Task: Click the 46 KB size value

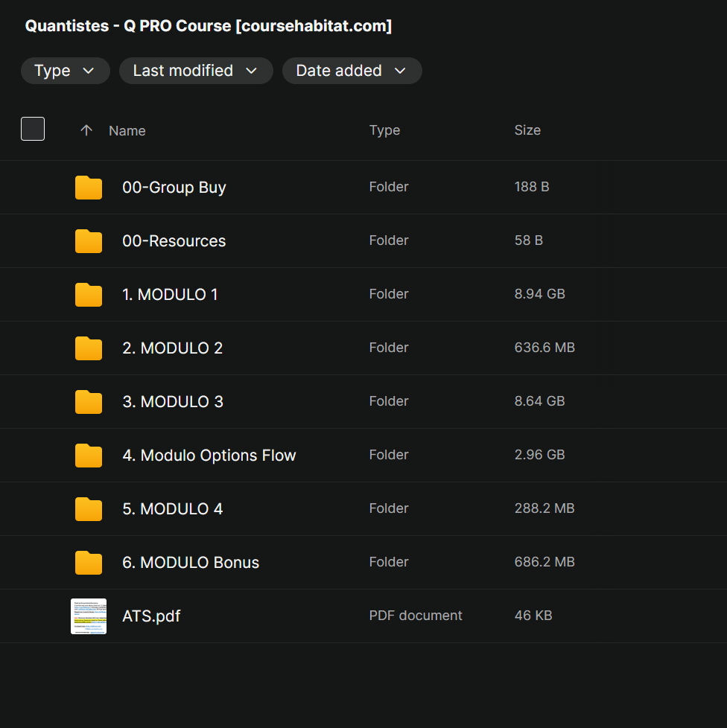Action: (533, 616)
